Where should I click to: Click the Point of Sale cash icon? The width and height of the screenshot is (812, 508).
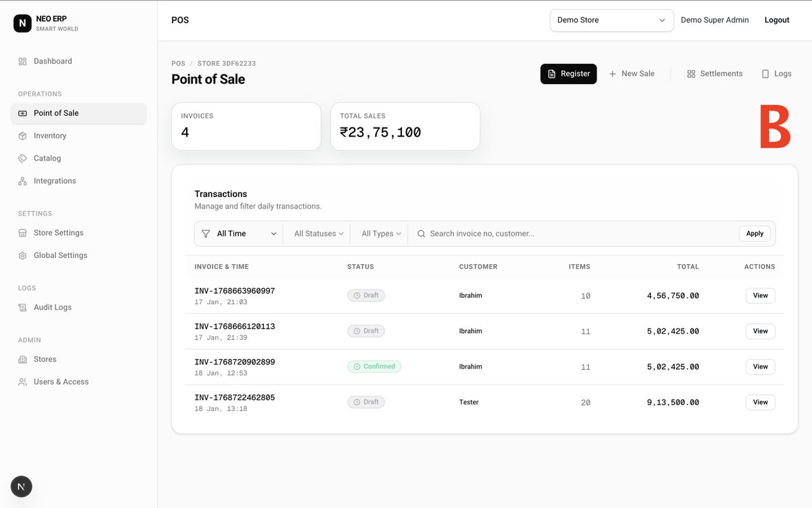pos(22,113)
